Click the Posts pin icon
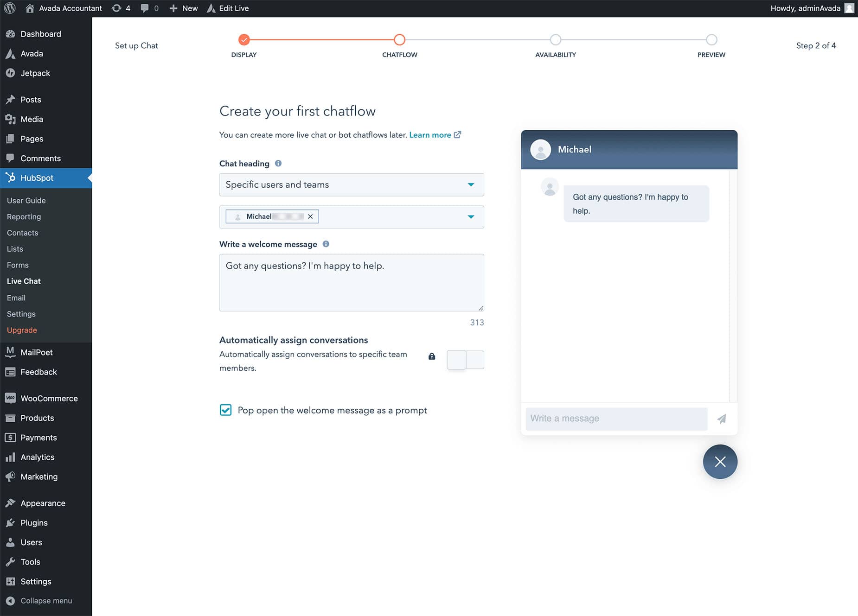The height and width of the screenshot is (616, 858). click(x=10, y=100)
